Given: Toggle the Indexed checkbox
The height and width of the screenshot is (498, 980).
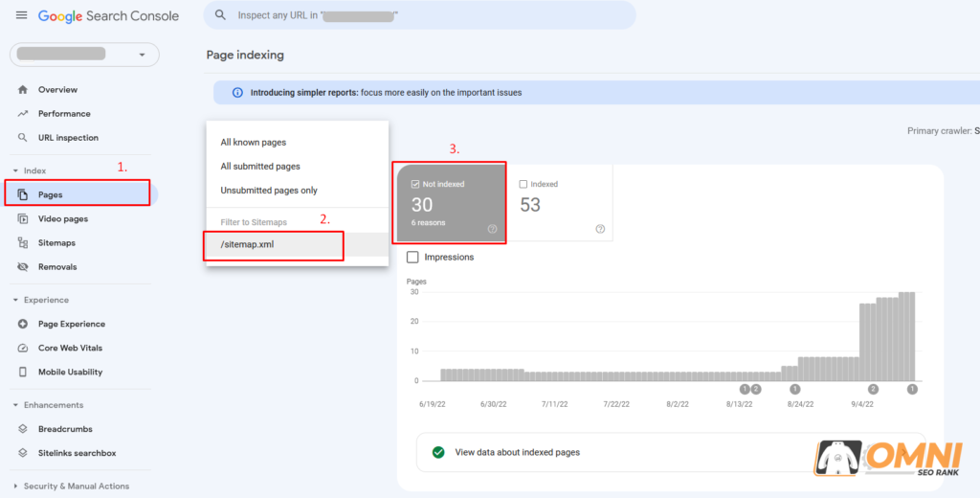Looking at the screenshot, I should [x=523, y=185].
